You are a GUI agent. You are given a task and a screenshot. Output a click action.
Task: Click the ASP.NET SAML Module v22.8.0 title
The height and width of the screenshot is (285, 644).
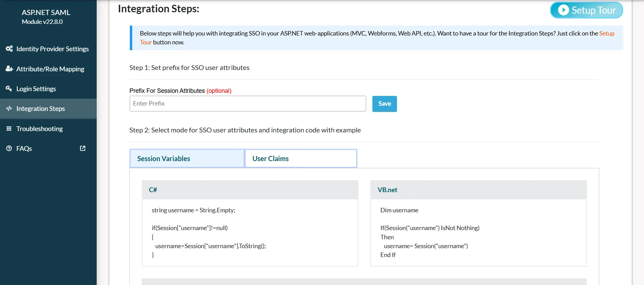pyautogui.click(x=46, y=17)
